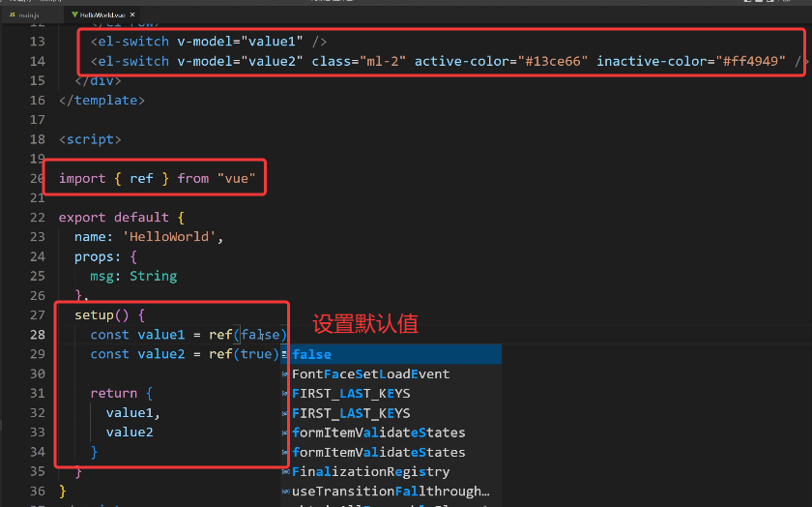The height and width of the screenshot is (507, 812).
Task: Click the variable icon beside FontFaceSetLoadEvent
Action: pos(285,374)
